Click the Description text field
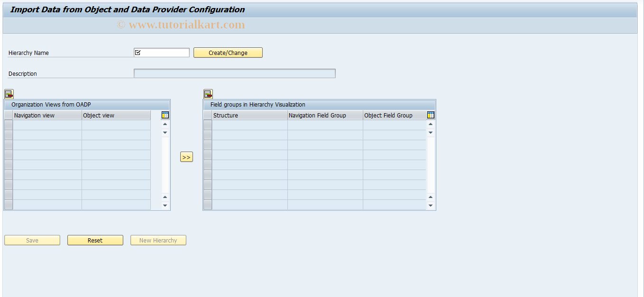The image size is (644, 297). pyautogui.click(x=235, y=73)
